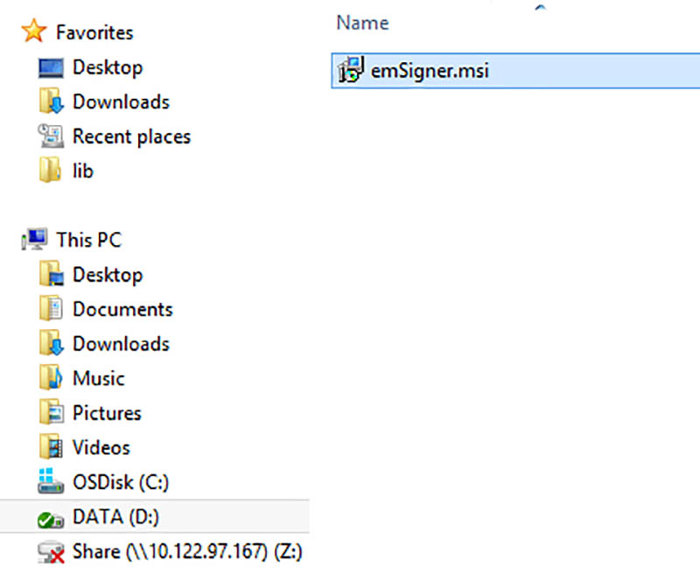Click the Downloads folder icon under Favorites
The image size is (700, 588).
click(x=52, y=102)
